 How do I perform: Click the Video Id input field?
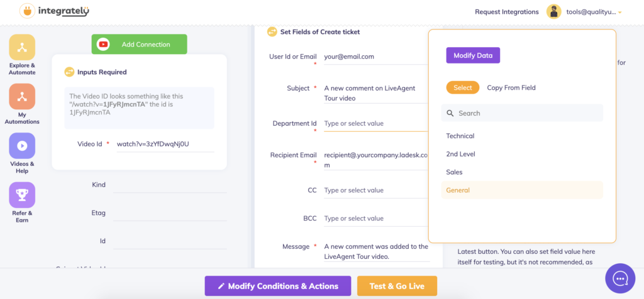[x=165, y=144]
